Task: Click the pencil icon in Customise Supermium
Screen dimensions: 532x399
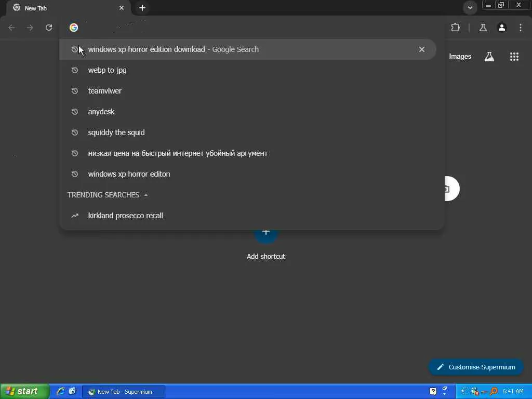Action: pyautogui.click(x=440, y=367)
